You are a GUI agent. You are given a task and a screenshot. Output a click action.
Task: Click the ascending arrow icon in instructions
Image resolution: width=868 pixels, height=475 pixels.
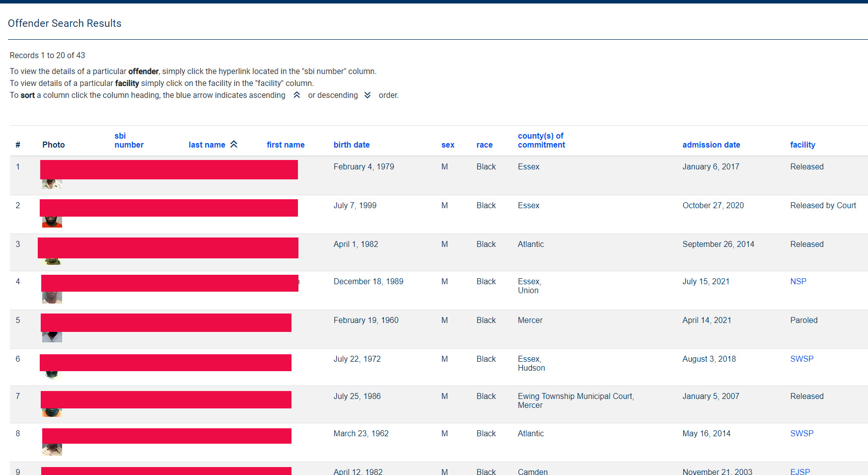tap(296, 95)
